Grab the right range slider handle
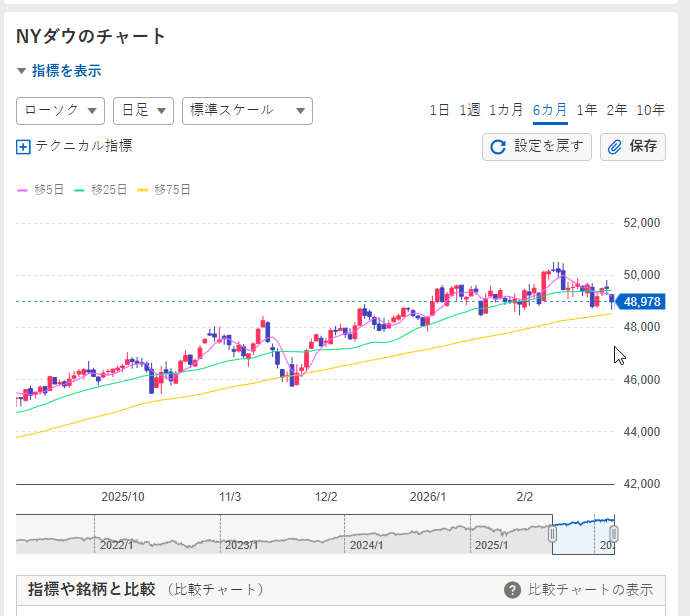The image size is (690, 616). [x=614, y=535]
